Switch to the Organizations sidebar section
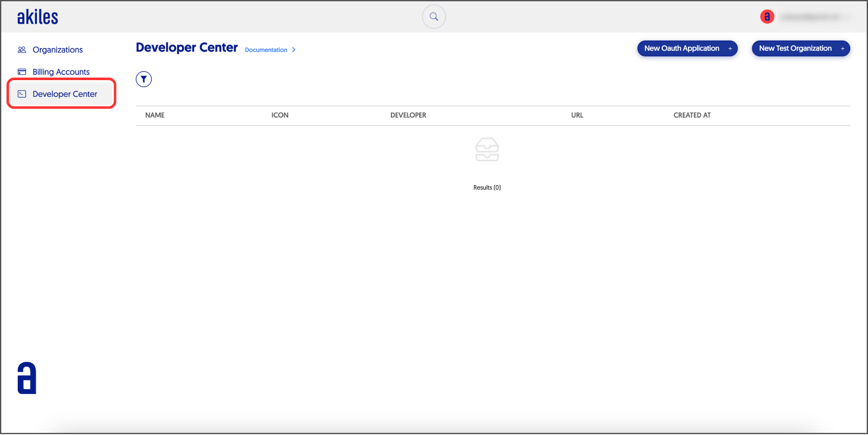The width and height of the screenshot is (868, 435). click(x=57, y=50)
